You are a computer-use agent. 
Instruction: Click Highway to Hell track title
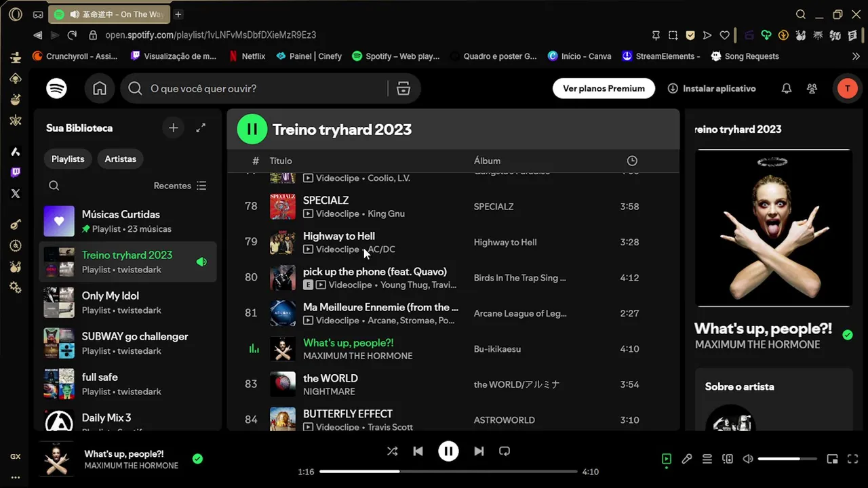pos(339,236)
